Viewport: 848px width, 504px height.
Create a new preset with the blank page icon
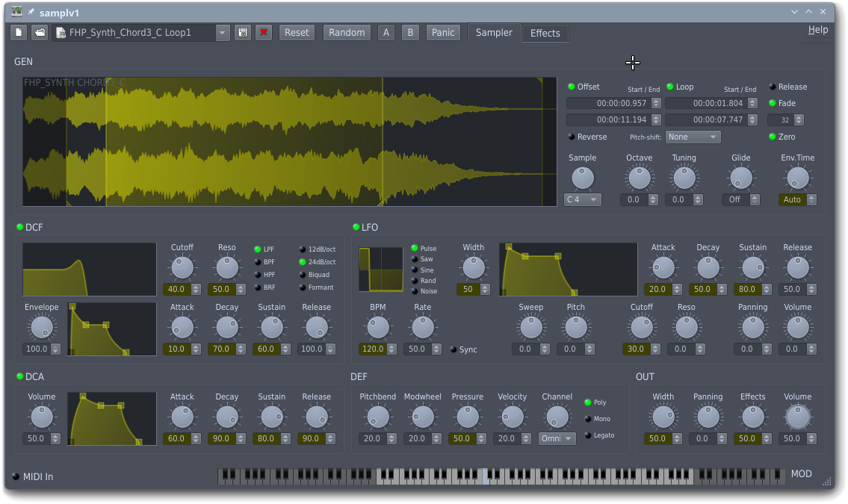pos(19,32)
